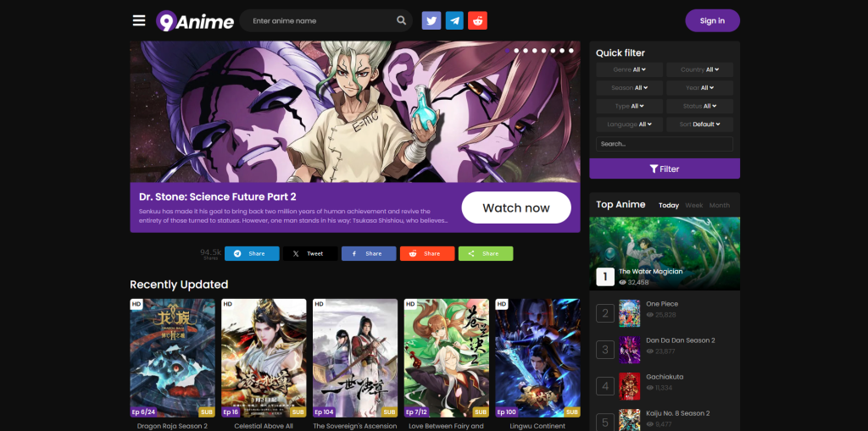This screenshot has width=868, height=431.
Task: Open the Year dropdown
Action: click(699, 88)
